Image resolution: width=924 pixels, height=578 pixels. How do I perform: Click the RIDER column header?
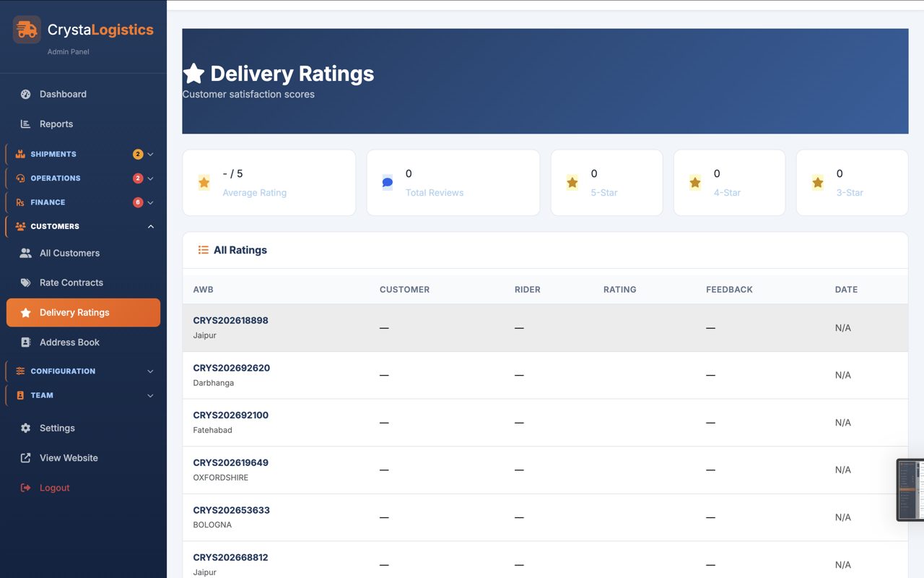528,290
